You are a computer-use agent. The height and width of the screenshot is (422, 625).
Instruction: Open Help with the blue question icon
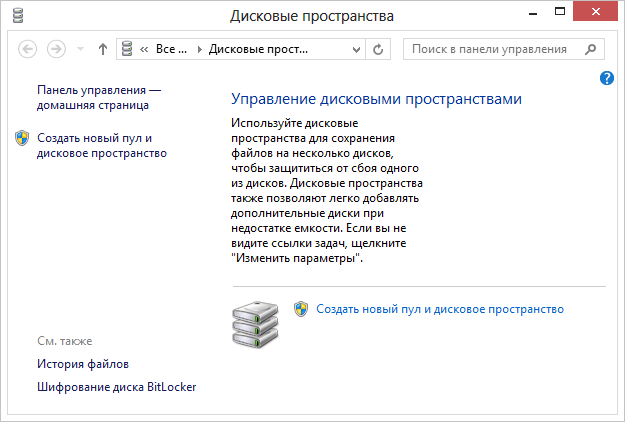pos(607,78)
